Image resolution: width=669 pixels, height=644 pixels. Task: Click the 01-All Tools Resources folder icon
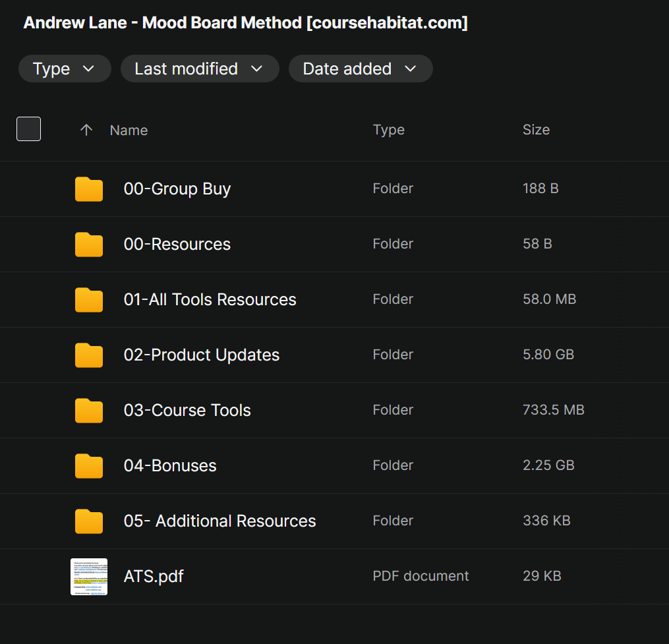pos(89,300)
